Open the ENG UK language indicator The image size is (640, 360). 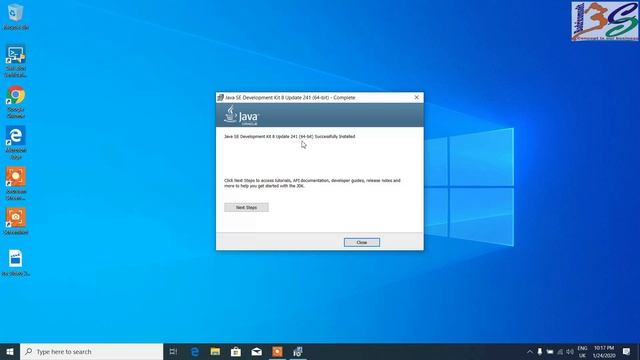(582, 351)
